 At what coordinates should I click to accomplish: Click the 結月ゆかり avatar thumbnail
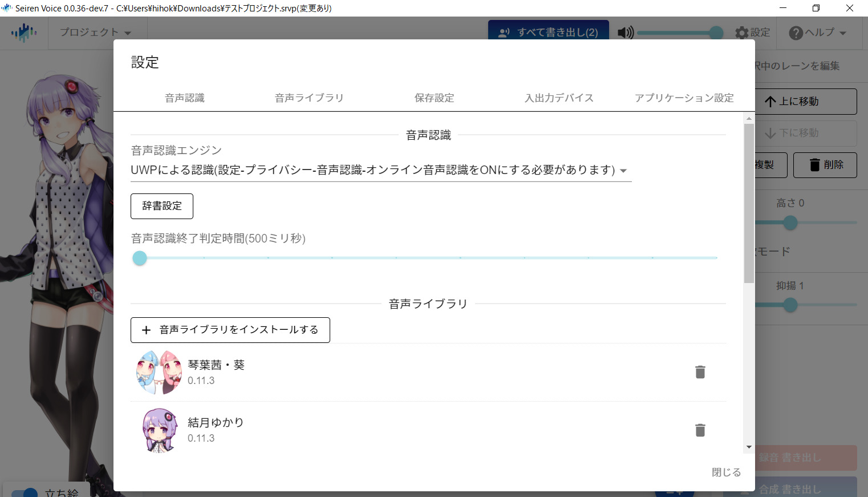coord(159,430)
